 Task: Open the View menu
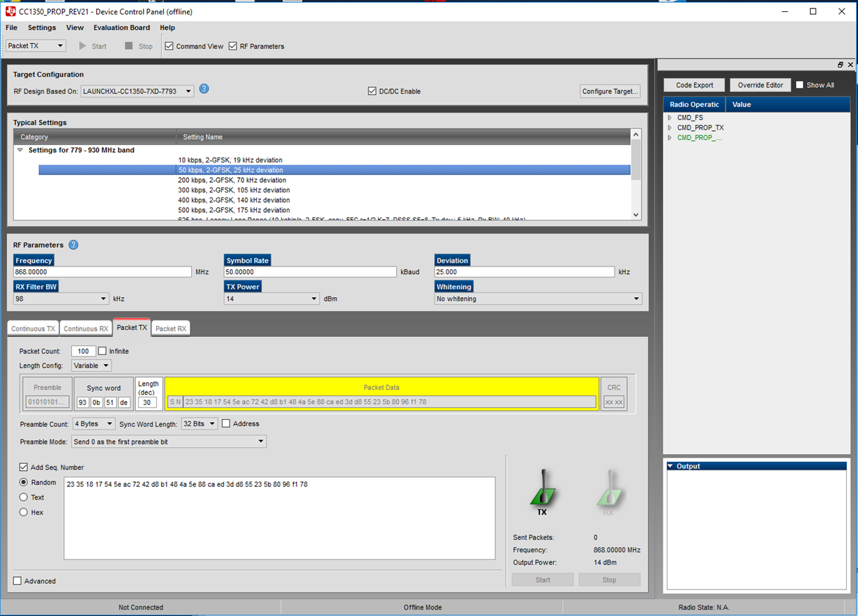point(75,28)
